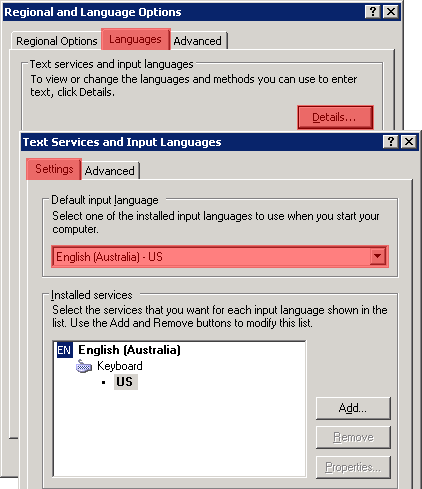
Task: Open the default input language dropdown arrow
Action: (x=378, y=256)
